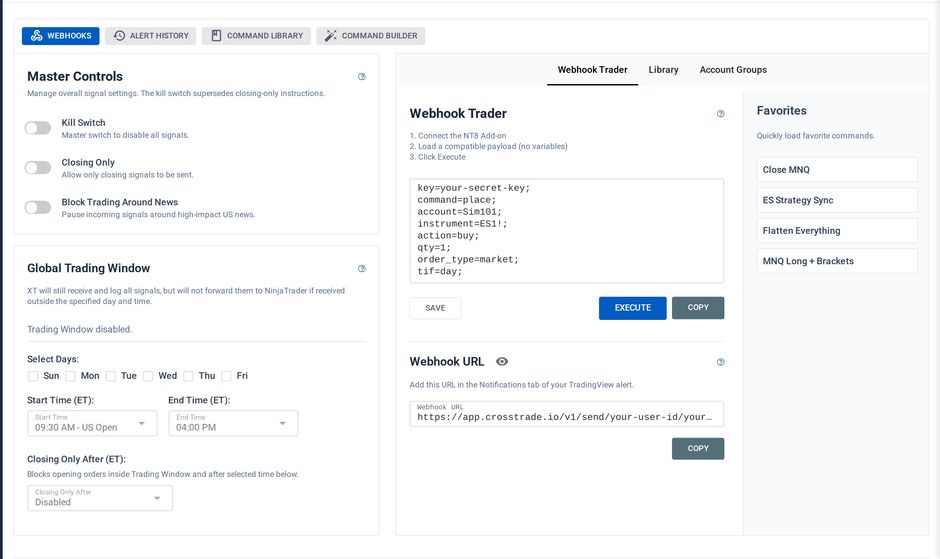Open the Start Time dropdown
The image size is (940, 559).
(92, 423)
